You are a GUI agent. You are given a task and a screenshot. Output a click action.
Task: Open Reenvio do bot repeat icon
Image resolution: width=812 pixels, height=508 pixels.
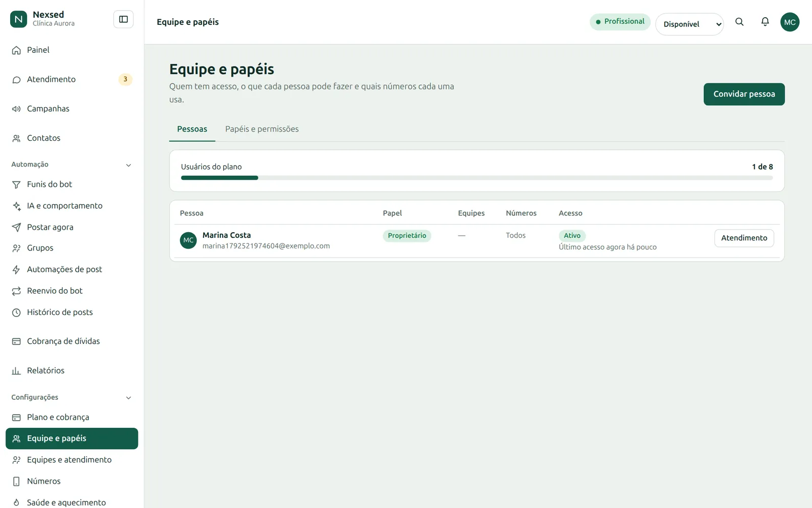tap(16, 291)
